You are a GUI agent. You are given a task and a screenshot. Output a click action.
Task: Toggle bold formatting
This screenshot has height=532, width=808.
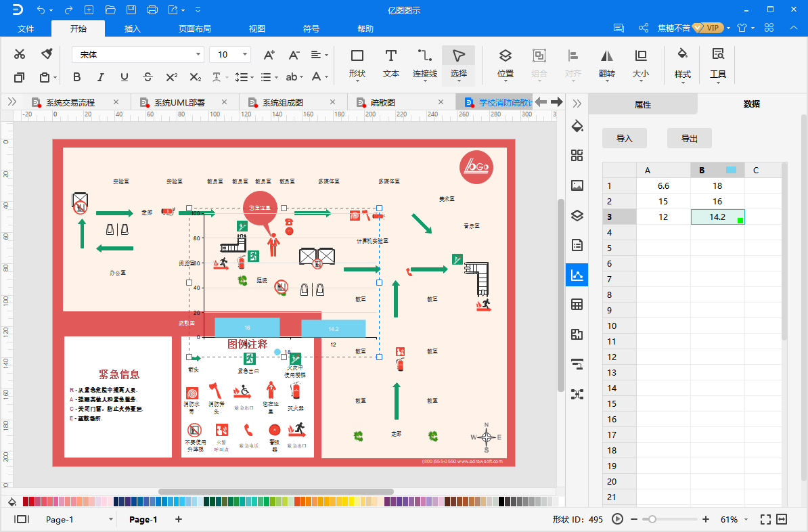[76, 77]
